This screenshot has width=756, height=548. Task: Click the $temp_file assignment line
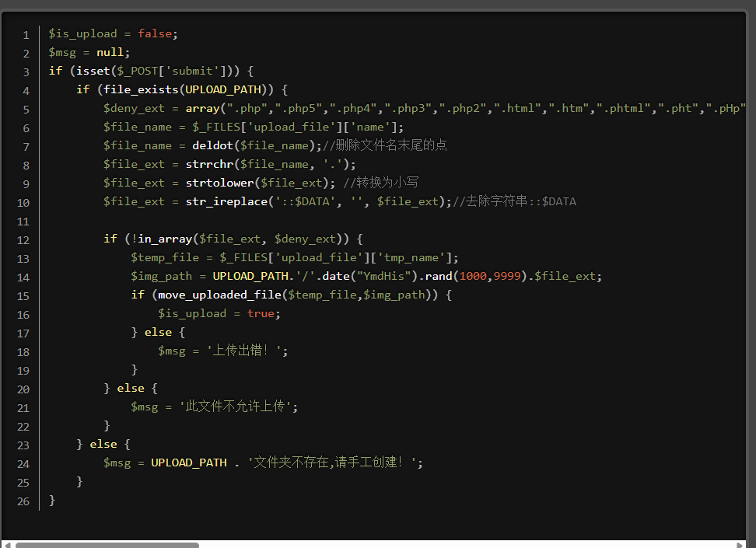295,258
